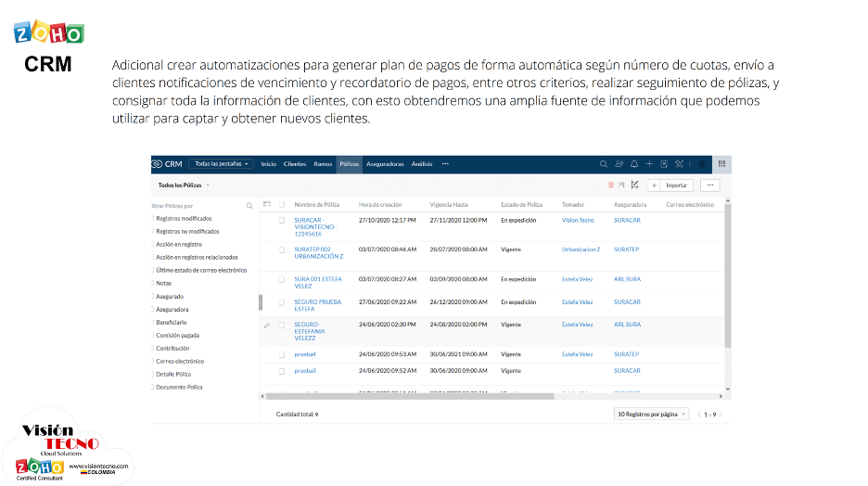Click the vertical scrollbar thumb of table
The width and height of the screenshot is (868, 486).
727,275
